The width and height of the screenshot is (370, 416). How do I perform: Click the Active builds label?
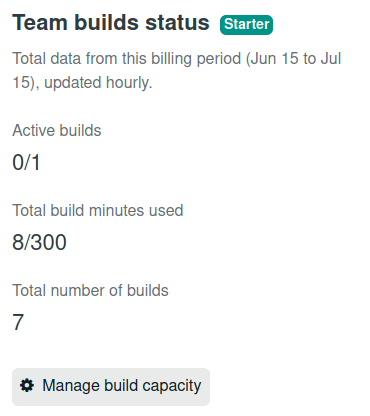pyautogui.click(x=57, y=130)
